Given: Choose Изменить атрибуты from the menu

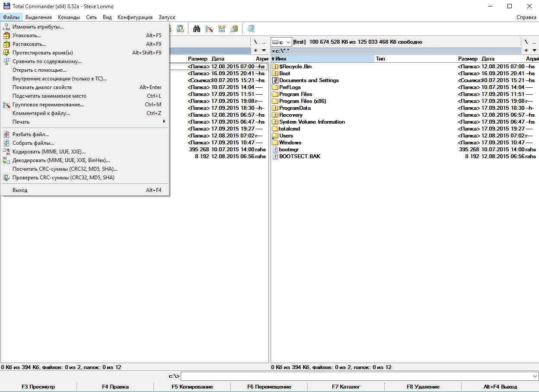Looking at the screenshot, I should [x=85, y=27].
